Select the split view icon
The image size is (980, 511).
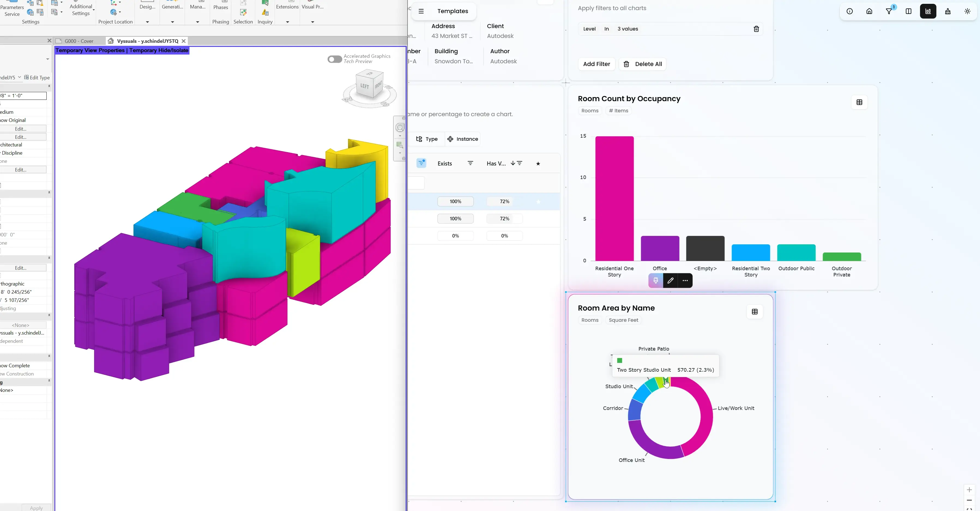[x=909, y=11]
